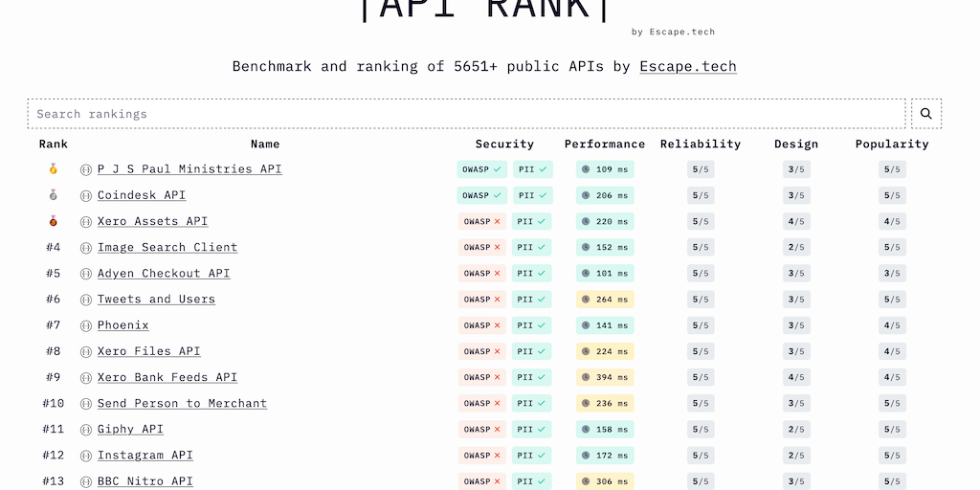Open the BBC Nitro API link

(145, 481)
